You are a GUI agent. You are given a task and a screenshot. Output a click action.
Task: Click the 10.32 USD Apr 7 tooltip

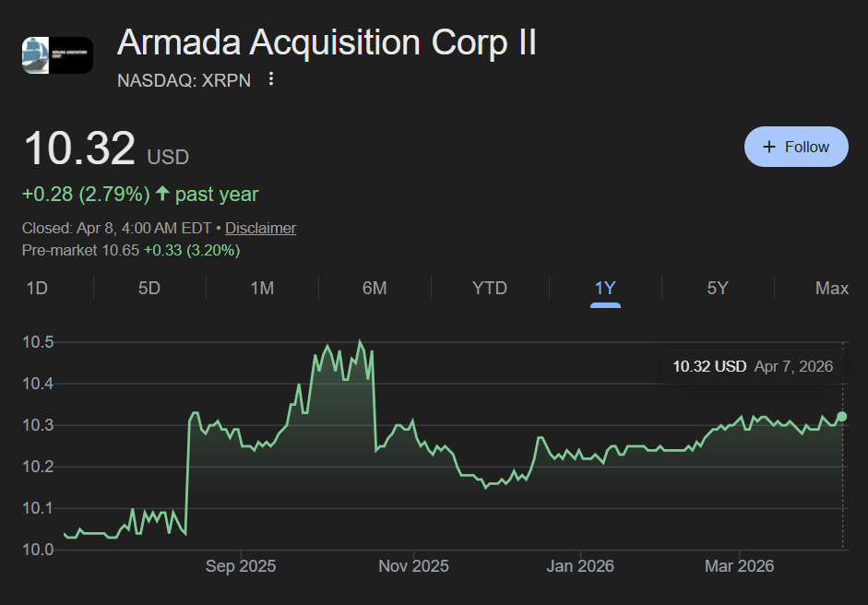pos(754,366)
